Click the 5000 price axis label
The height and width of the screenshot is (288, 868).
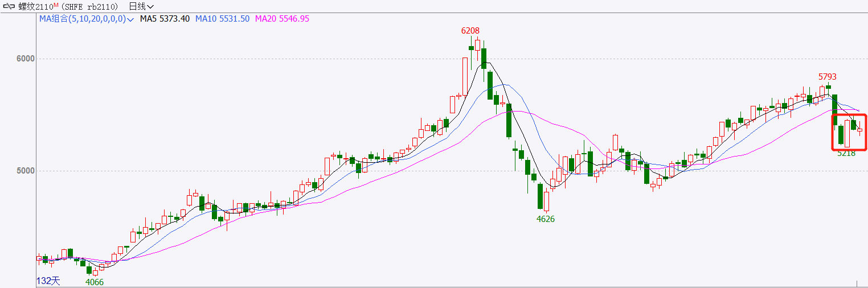click(26, 171)
